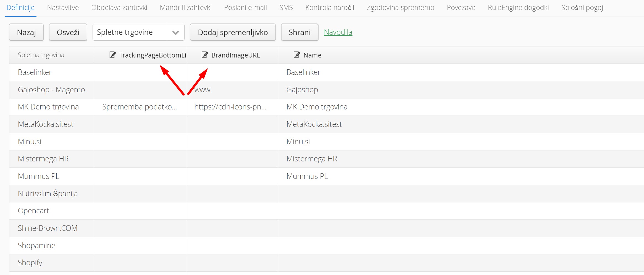644x275 pixels.
Task: Open the Poslani e-mail tab
Action: pyautogui.click(x=245, y=7)
